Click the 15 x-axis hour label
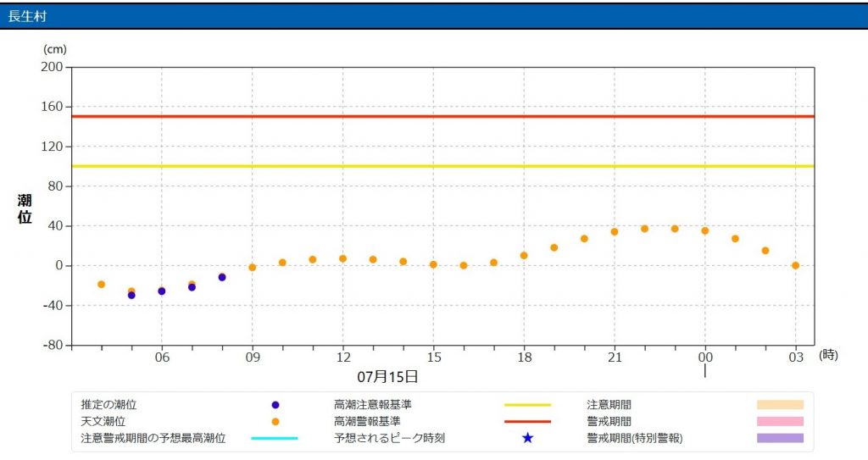Screen dimensions: 868x460 [x=434, y=357]
